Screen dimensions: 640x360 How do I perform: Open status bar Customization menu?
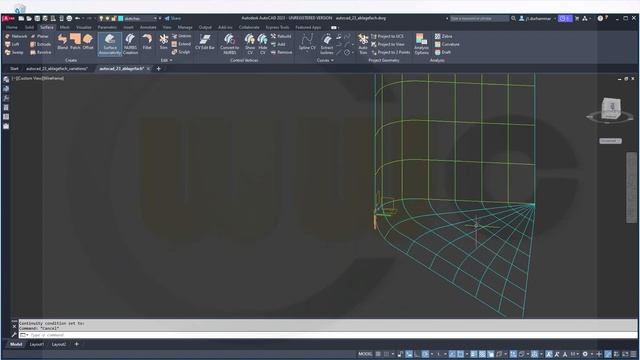[x=633, y=354]
